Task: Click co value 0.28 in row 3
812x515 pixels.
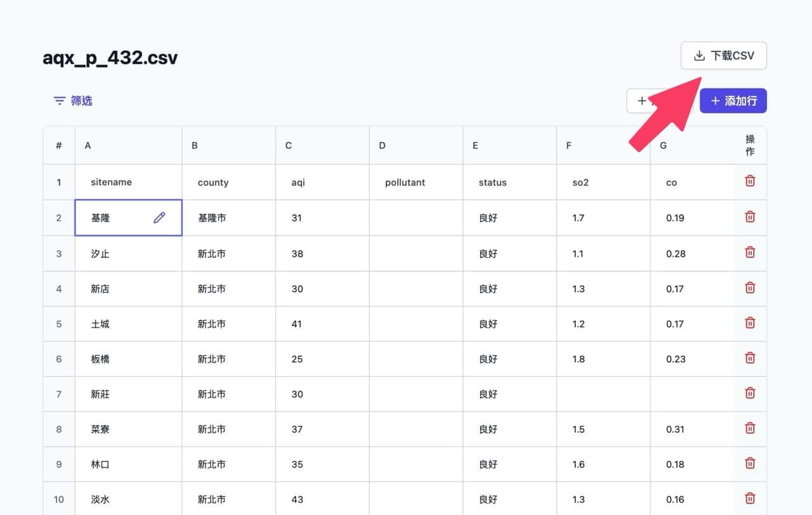Action: tap(692, 254)
